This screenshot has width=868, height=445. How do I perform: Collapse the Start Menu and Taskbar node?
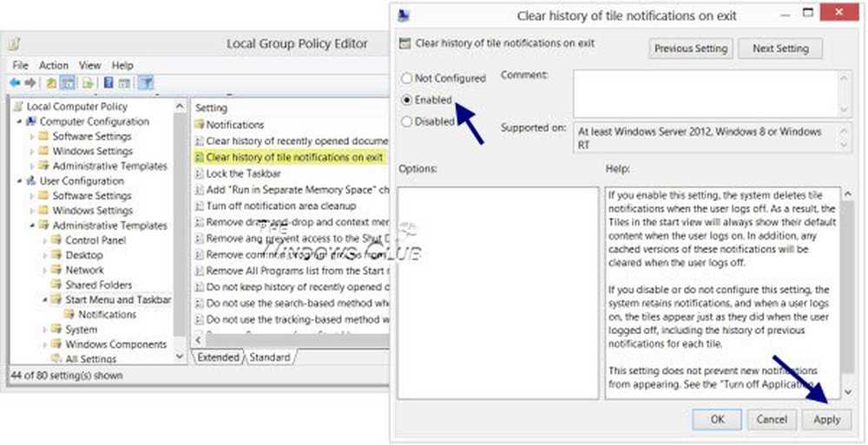[45, 299]
